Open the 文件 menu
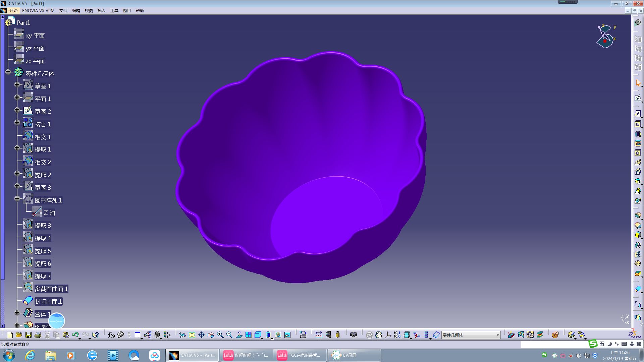644x362 pixels. 63,11
